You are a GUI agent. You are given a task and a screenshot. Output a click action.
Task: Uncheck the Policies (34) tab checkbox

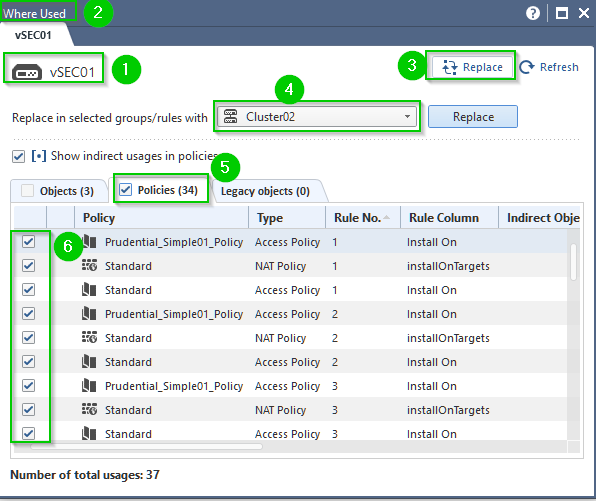(125, 189)
